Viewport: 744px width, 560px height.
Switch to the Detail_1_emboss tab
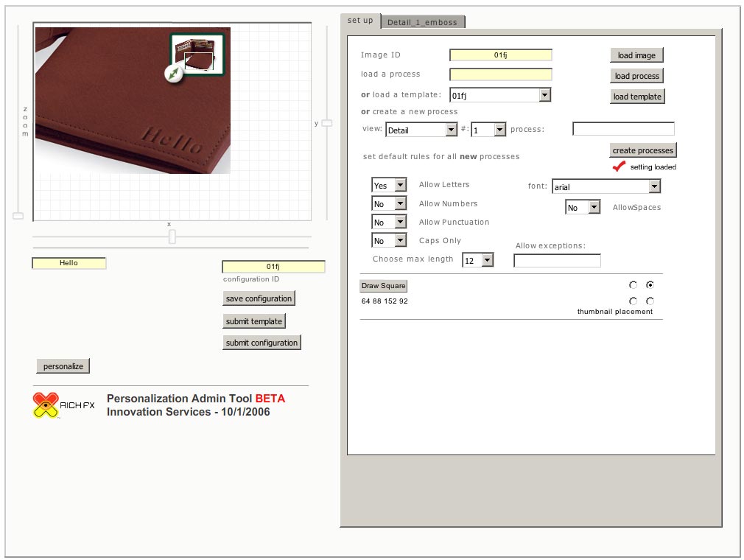click(422, 22)
